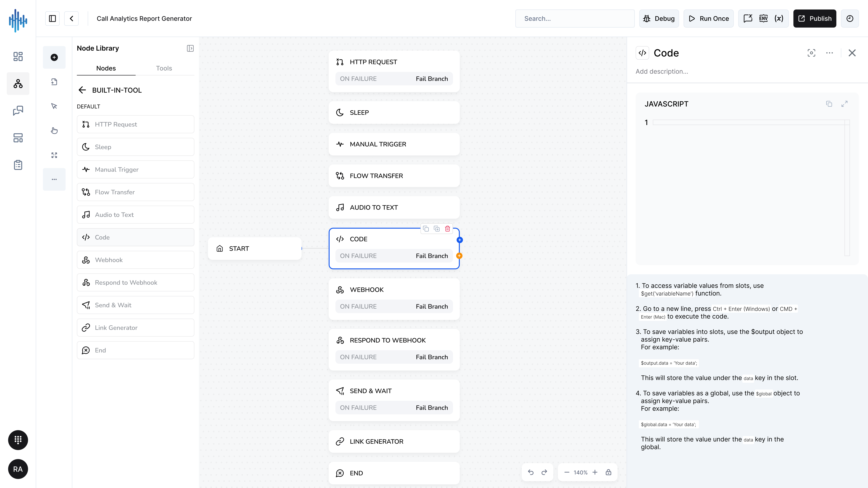The height and width of the screenshot is (488, 868).
Task: Click the add node plus tool
Action: coord(54,57)
